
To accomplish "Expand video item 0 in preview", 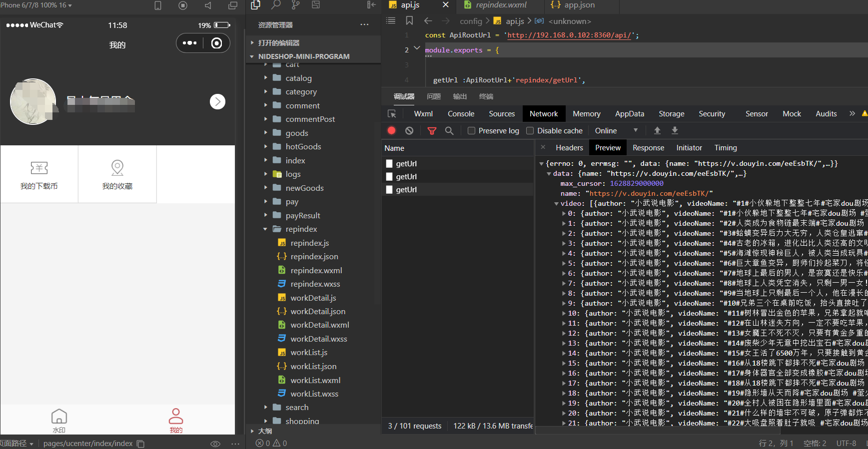I will 564,213.
